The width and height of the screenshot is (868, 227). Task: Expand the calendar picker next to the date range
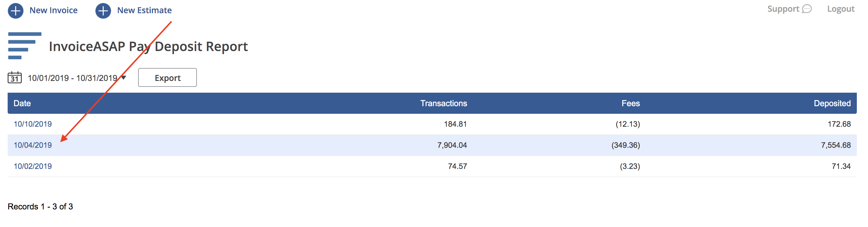(14, 77)
